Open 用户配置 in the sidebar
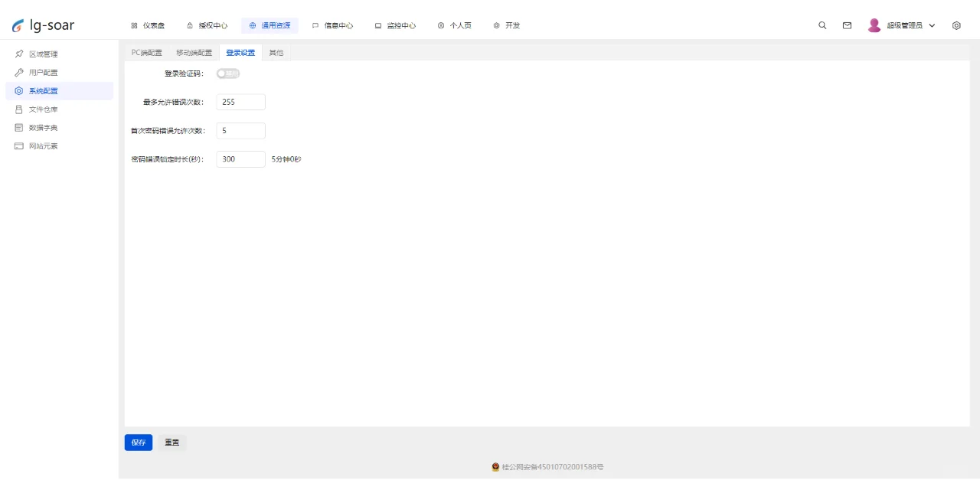The image size is (980, 490). pos(60,73)
